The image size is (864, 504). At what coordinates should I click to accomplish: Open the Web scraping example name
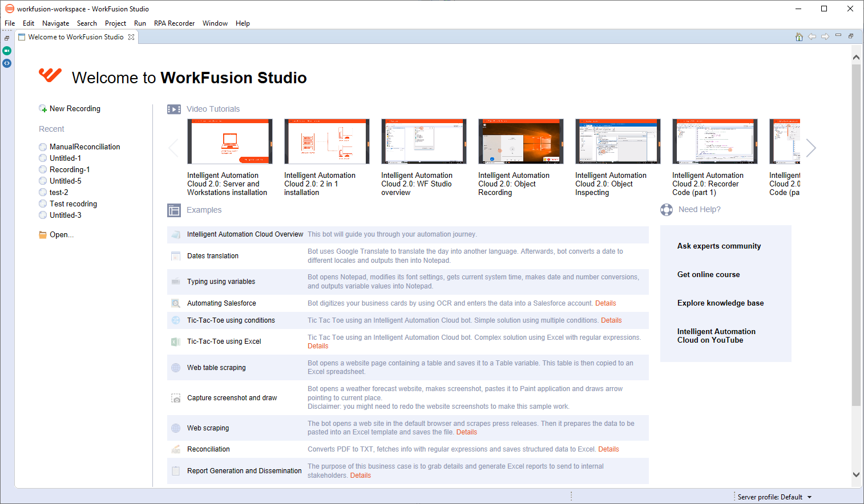pyautogui.click(x=208, y=428)
